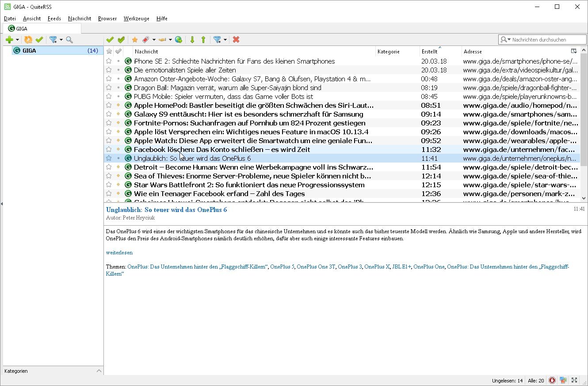Jump to previous unread news with up arrow
The height and width of the screenshot is (386, 588).
pos(203,39)
